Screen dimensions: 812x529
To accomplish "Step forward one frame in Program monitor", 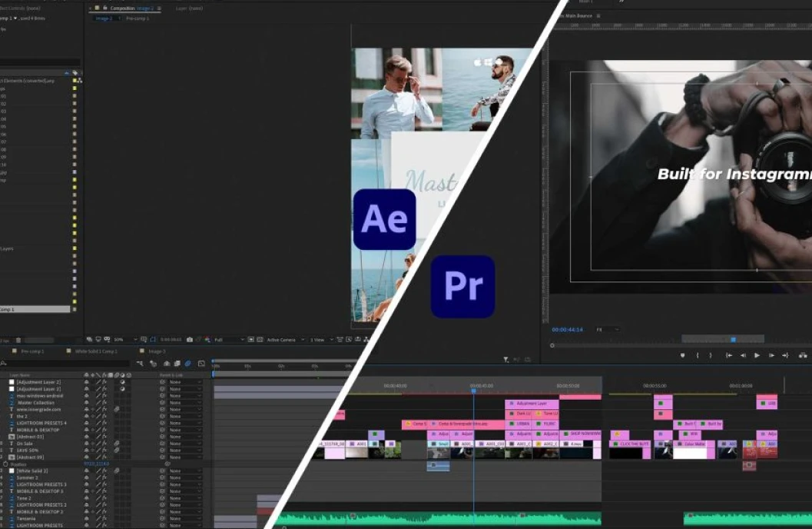I will coord(771,355).
